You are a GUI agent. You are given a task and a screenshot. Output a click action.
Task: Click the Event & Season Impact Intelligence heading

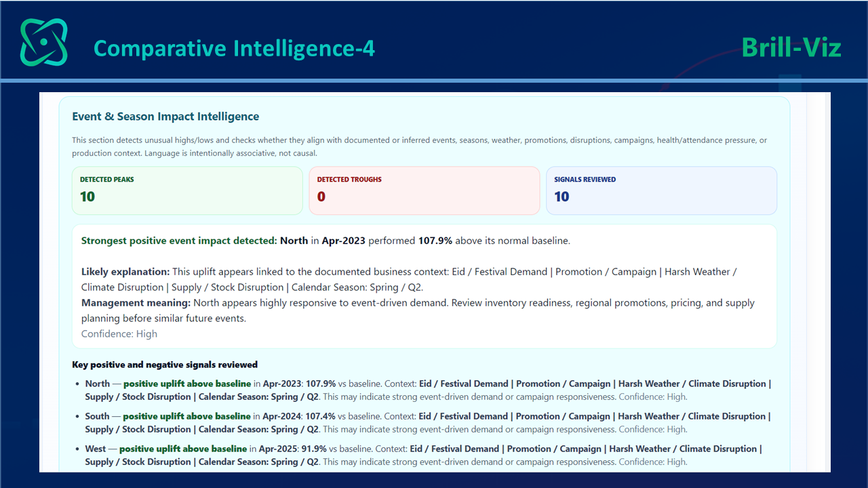point(165,117)
